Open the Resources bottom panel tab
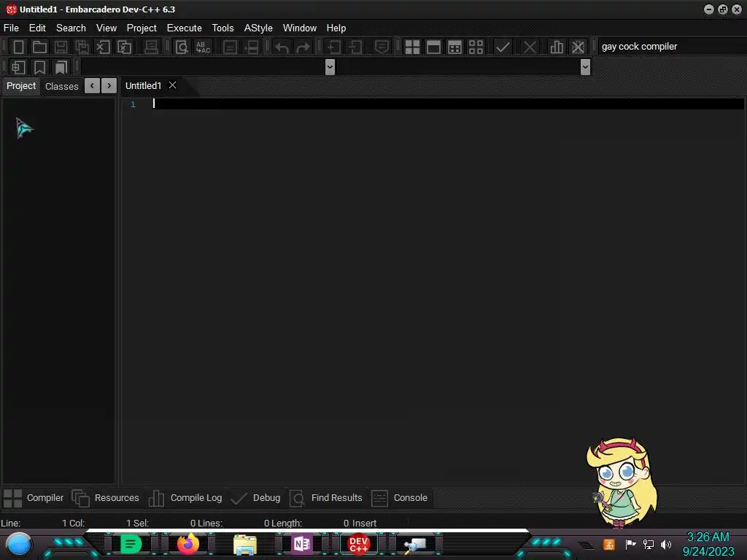 (106, 498)
